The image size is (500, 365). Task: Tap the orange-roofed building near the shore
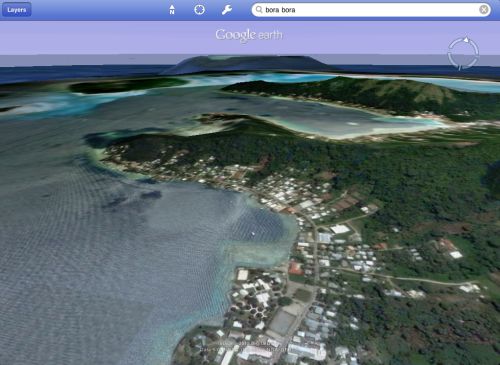(x=295, y=268)
